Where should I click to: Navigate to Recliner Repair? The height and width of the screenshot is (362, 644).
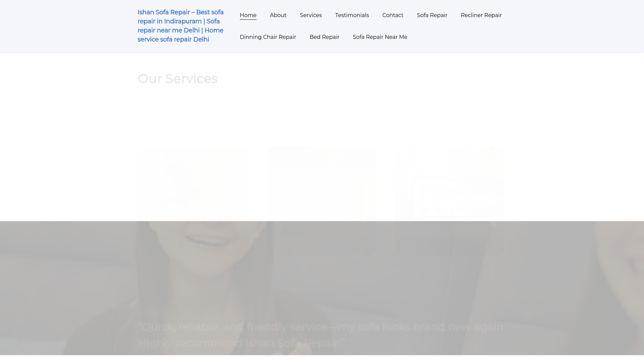tap(481, 15)
